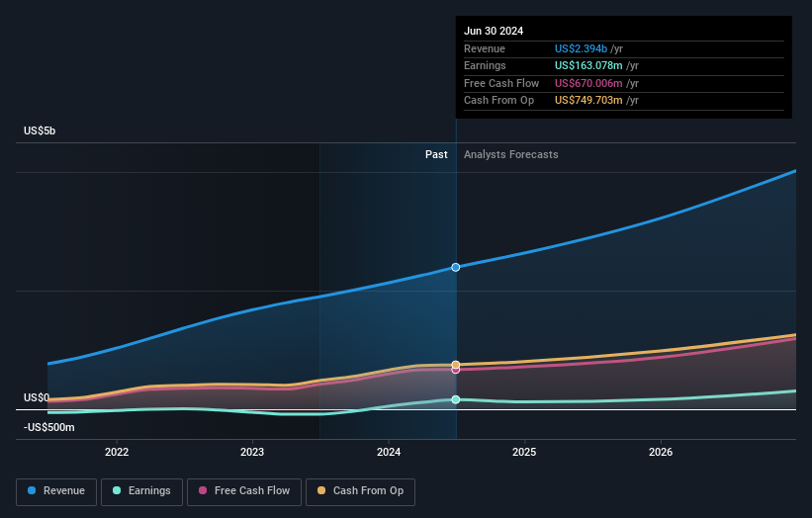
Task: Click the 2022 x-axis label
Action: pos(117,452)
